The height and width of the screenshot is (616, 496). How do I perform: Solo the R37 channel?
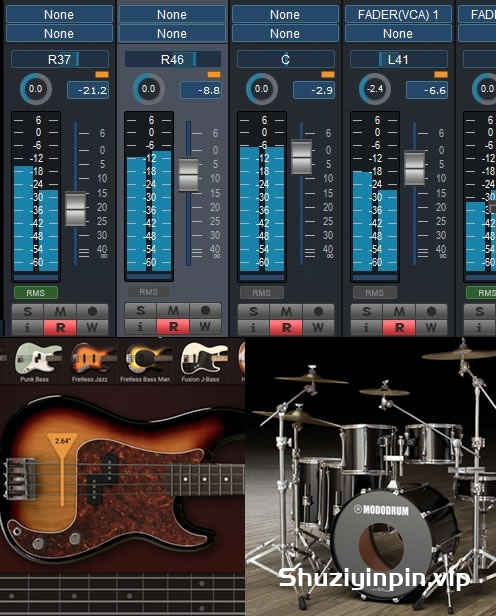pyautogui.click(x=27, y=312)
